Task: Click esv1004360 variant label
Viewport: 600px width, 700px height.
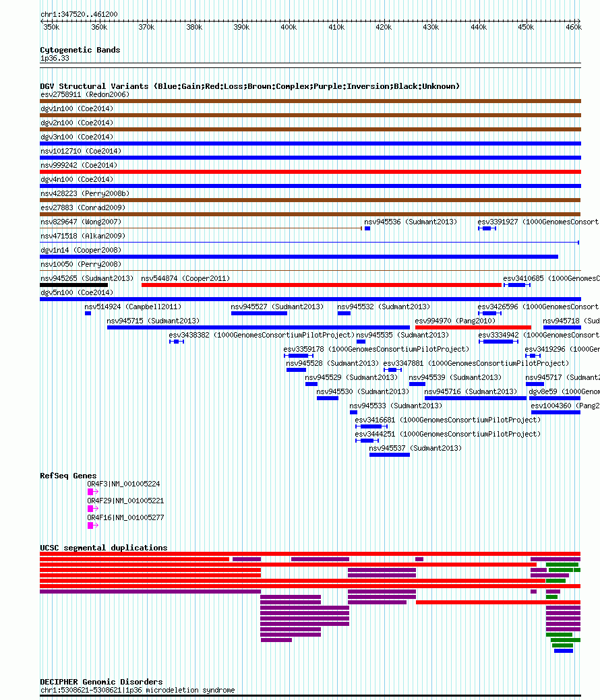Action: (x=565, y=406)
